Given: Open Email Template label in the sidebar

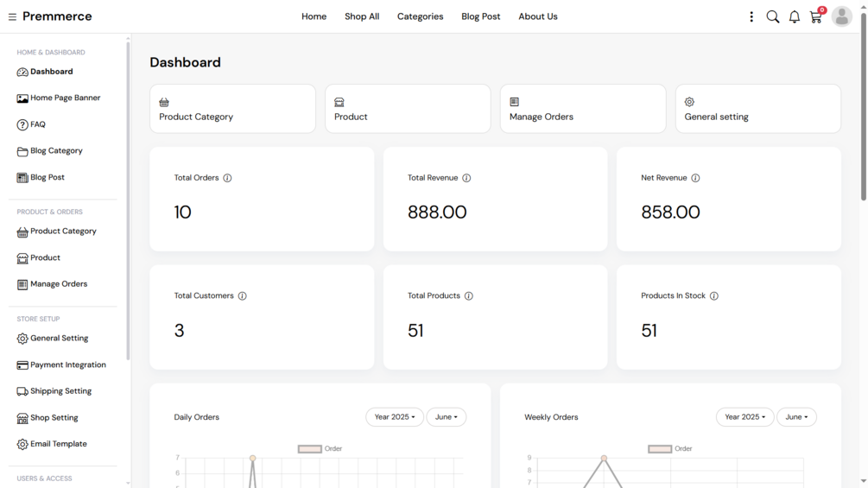Looking at the screenshot, I should pos(59,444).
